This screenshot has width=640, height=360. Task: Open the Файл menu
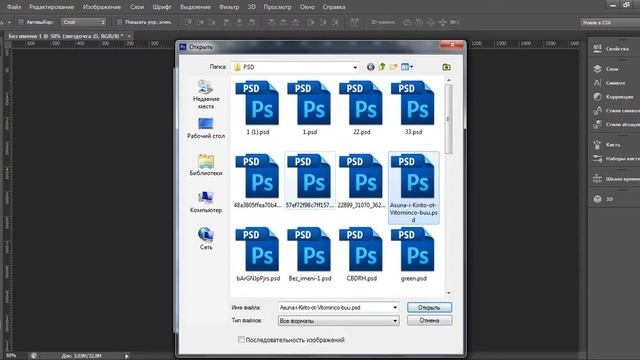click(x=14, y=7)
